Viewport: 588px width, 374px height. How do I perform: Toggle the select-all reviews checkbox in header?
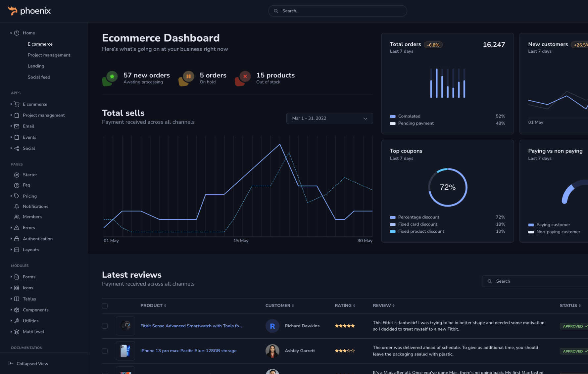[105, 306]
